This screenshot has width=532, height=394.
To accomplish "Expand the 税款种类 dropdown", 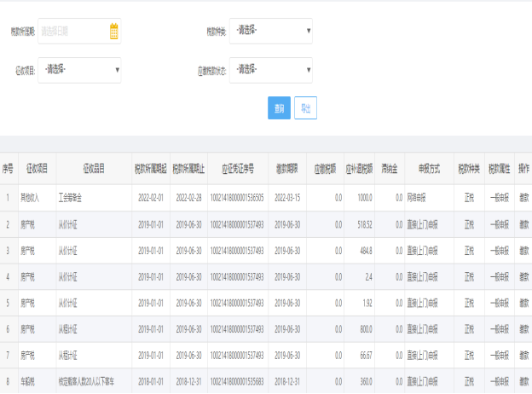I will tap(271, 32).
